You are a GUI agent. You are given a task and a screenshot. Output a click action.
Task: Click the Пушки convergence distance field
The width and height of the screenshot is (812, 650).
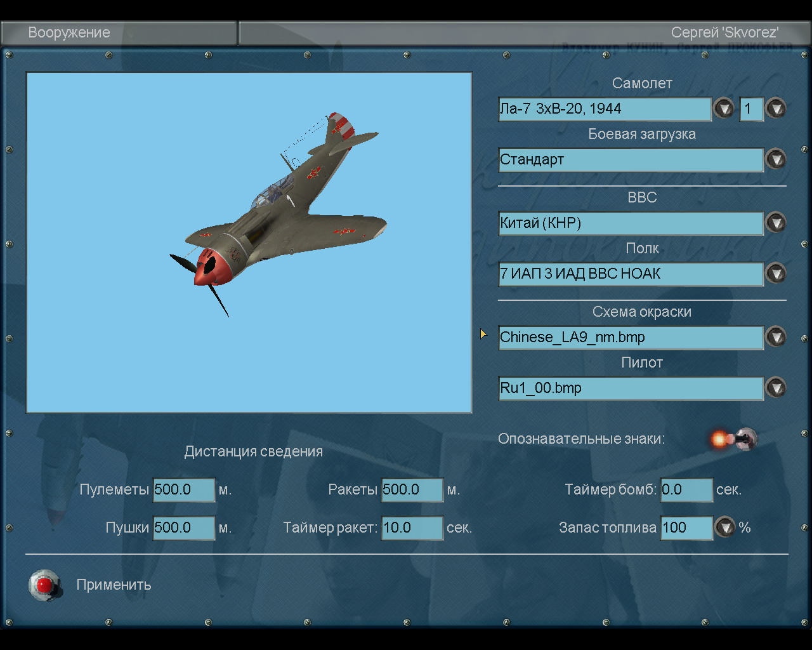tap(184, 527)
